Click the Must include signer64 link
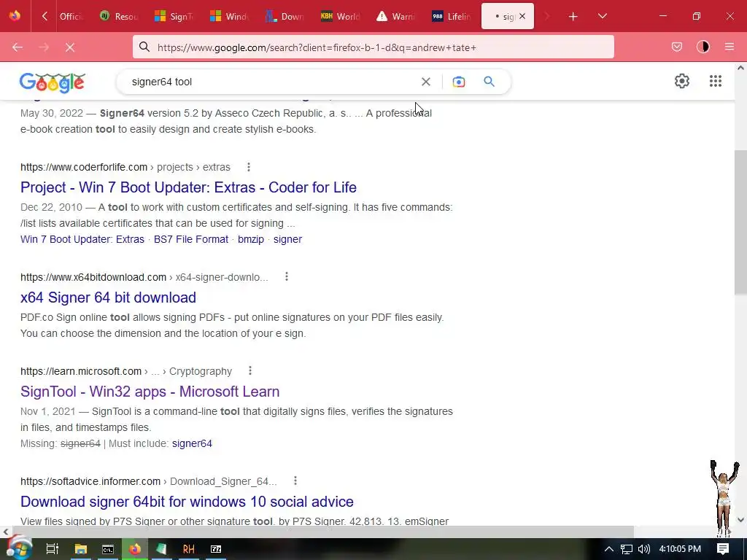 192,443
